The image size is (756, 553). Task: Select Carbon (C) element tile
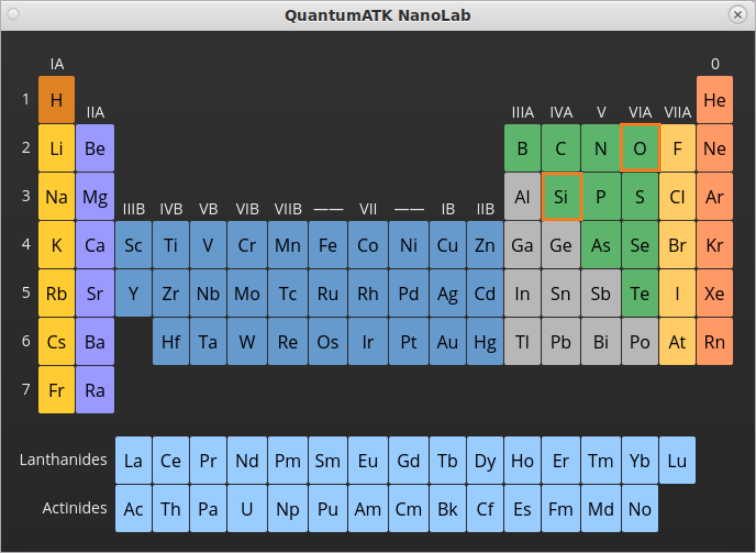pyautogui.click(x=561, y=148)
